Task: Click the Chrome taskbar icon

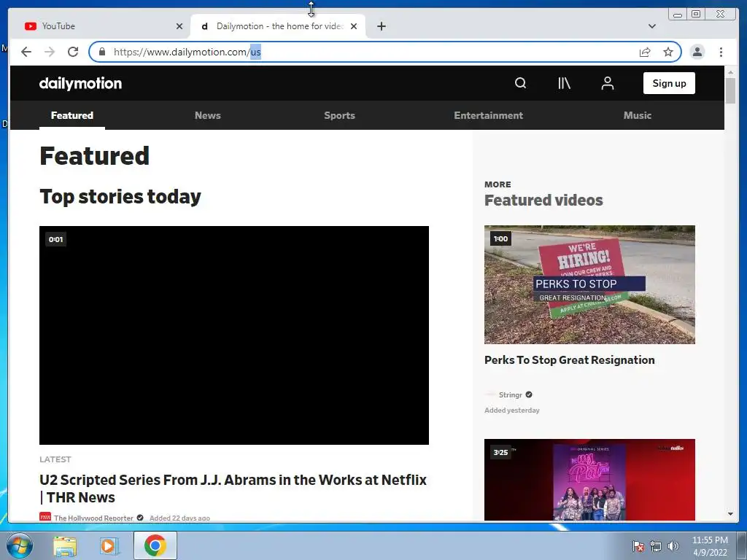Action: coord(155,545)
